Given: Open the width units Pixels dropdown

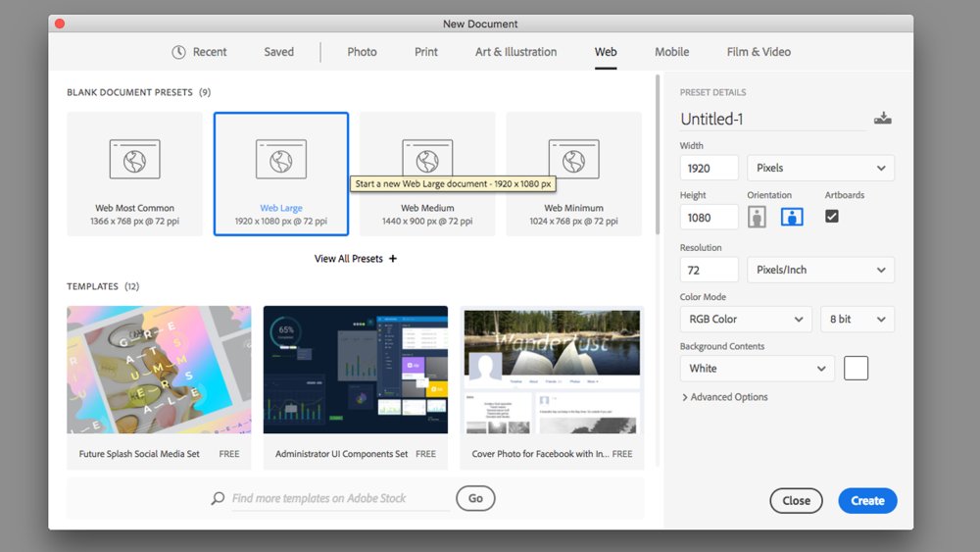Looking at the screenshot, I should point(820,168).
